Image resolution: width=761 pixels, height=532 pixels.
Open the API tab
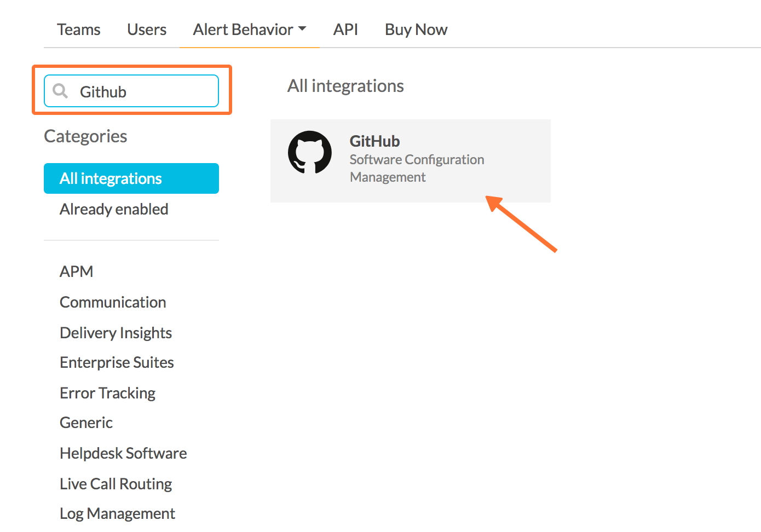tap(345, 30)
